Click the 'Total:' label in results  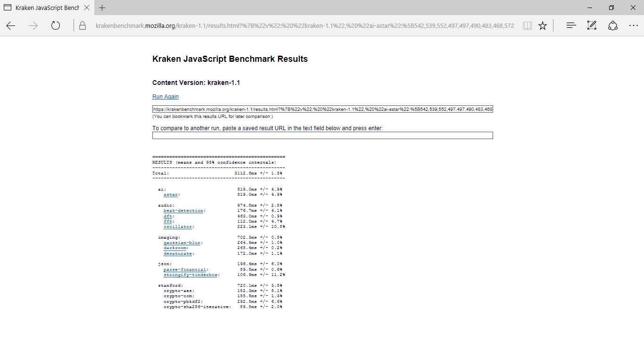pyautogui.click(x=161, y=173)
